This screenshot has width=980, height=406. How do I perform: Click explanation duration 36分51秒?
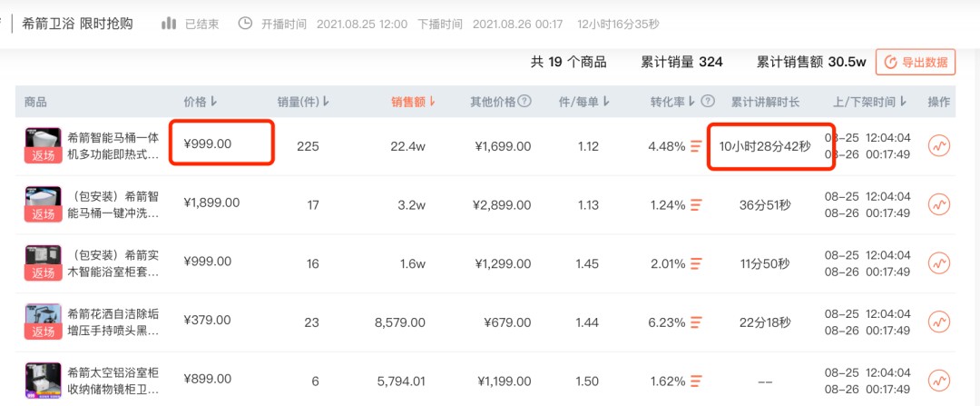pyautogui.click(x=765, y=205)
